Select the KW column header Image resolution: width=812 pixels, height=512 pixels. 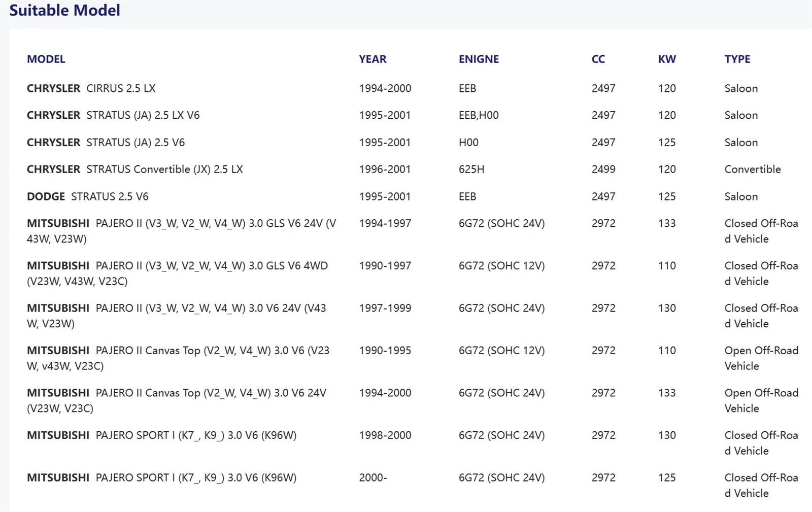(667, 59)
